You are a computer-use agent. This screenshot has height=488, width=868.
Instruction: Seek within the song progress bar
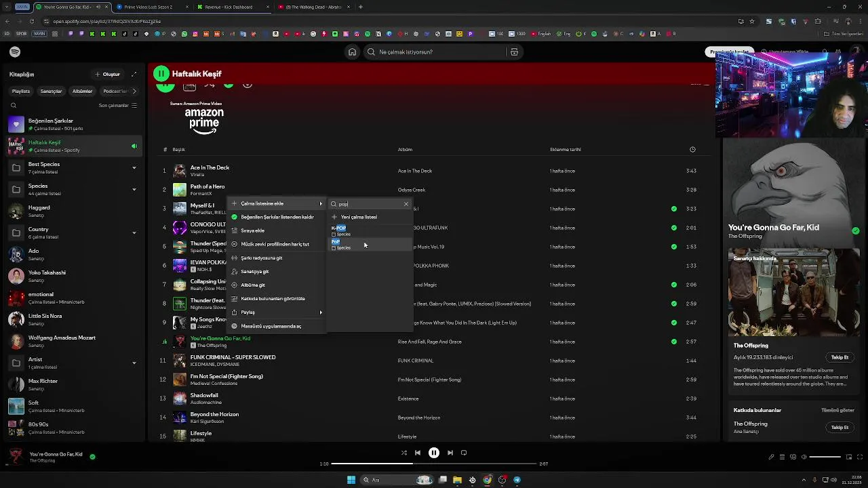click(x=434, y=464)
